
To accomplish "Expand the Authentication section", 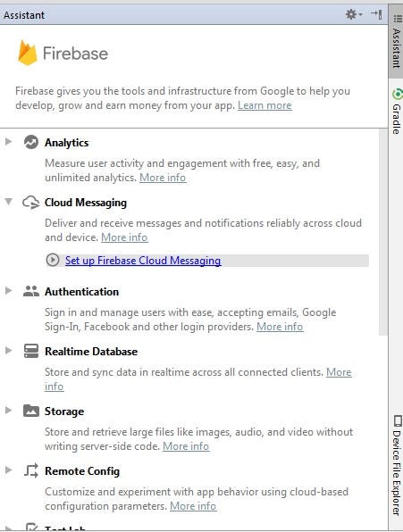I will pos(8,290).
